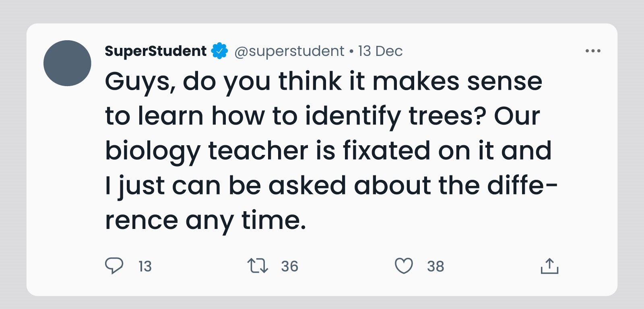Click the line mentioning "identify trees?"
Viewport: 644px width, 309px height.
click(x=322, y=116)
